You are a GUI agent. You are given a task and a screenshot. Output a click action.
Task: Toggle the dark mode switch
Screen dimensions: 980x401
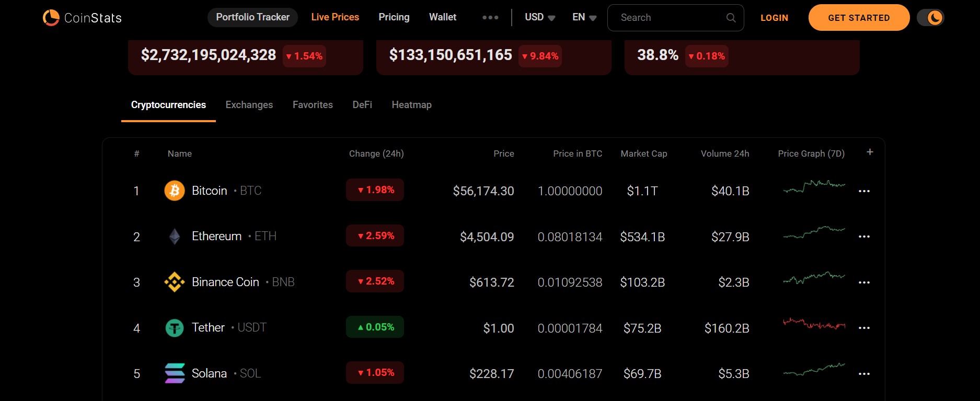click(930, 18)
